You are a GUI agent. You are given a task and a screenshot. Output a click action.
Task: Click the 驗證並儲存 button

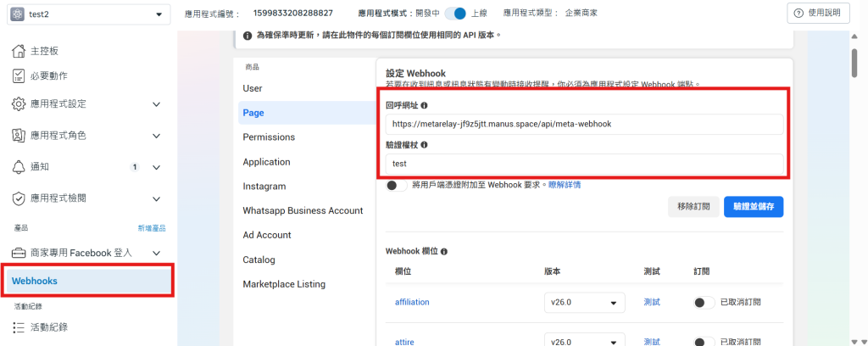(754, 206)
